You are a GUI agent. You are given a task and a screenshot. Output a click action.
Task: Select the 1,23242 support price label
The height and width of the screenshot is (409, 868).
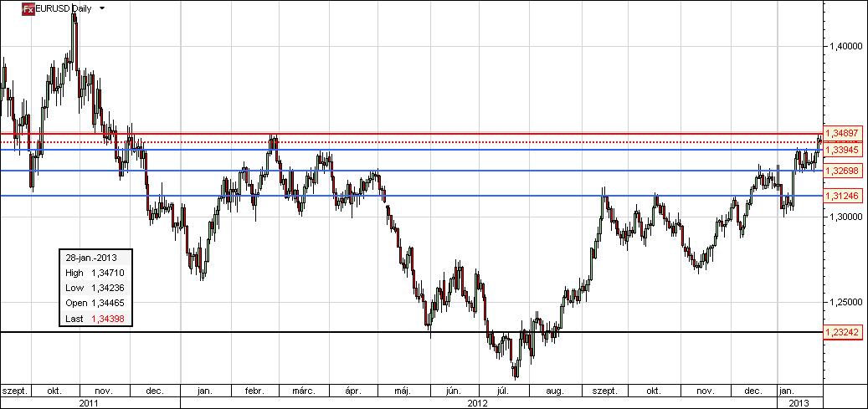point(841,332)
